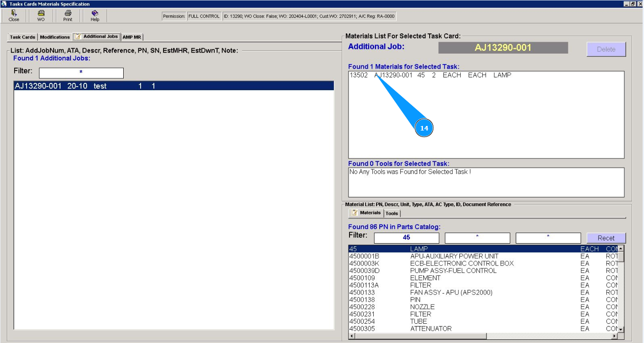
Task: Click the app icon in the title bar
Action: 4,4
